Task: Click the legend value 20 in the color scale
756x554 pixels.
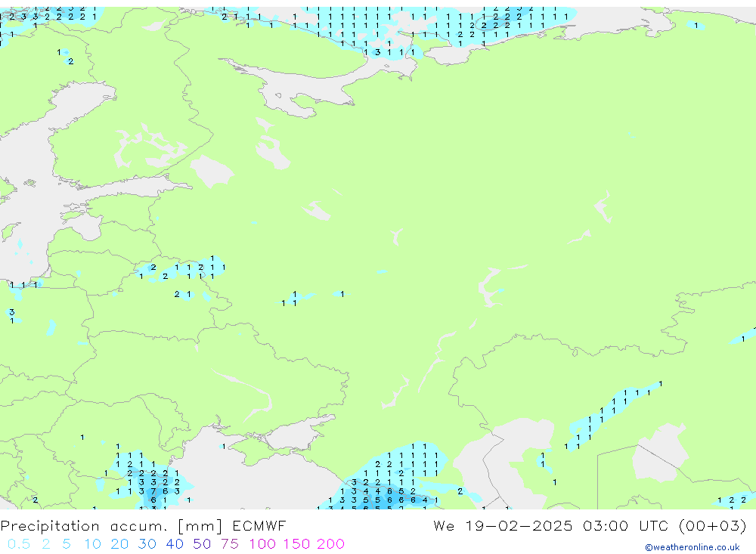Action: [x=119, y=544]
